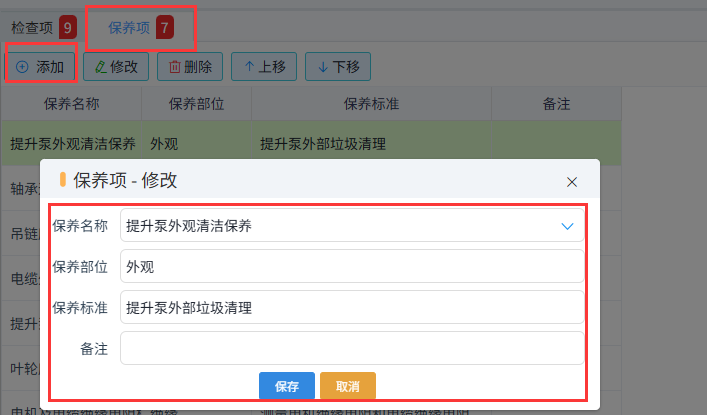Click the 保养名称 dropdown chevron arrow
Viewport: 707px width, 415px height.
click(567, 226)
